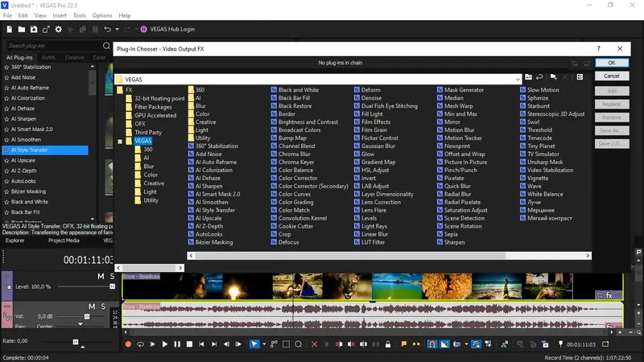Favorite AI Upscale with its star
This screenshot has height=362, width=644.
[x=6, y=160]
